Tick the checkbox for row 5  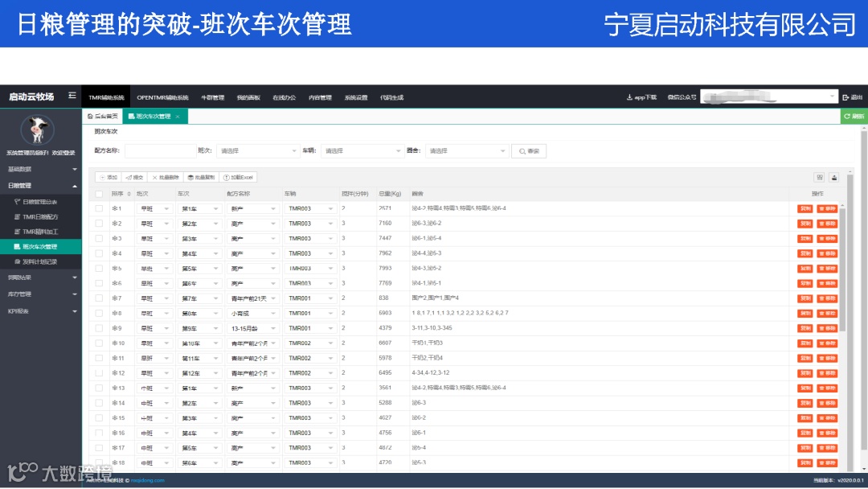pyautogui.click(x=99, y=269)
